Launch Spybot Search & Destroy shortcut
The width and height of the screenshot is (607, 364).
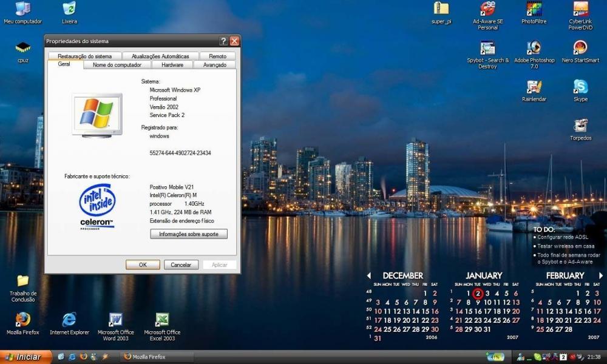(487, 48)
